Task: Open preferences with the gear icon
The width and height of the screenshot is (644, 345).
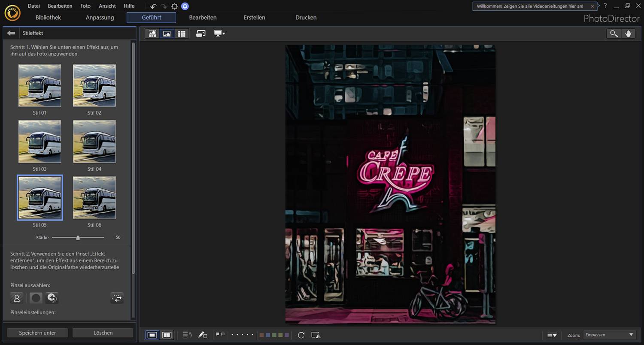Action: pos(174,6)
